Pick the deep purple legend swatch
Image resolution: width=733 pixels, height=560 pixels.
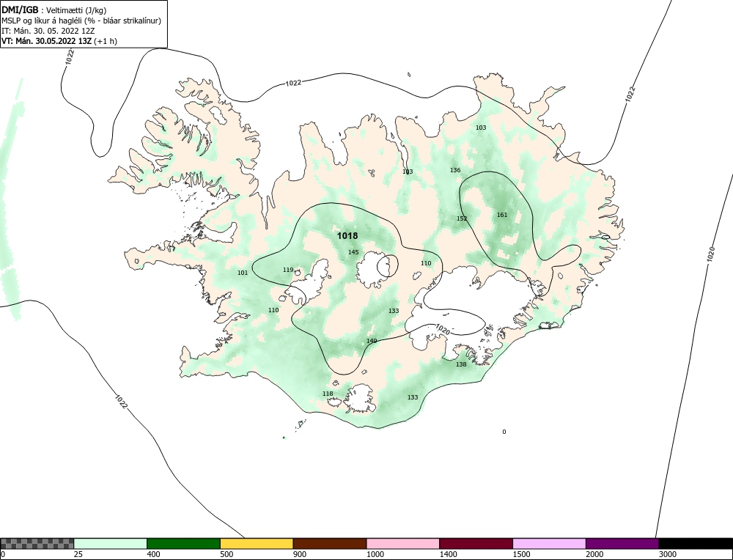[x=622, y=544]
